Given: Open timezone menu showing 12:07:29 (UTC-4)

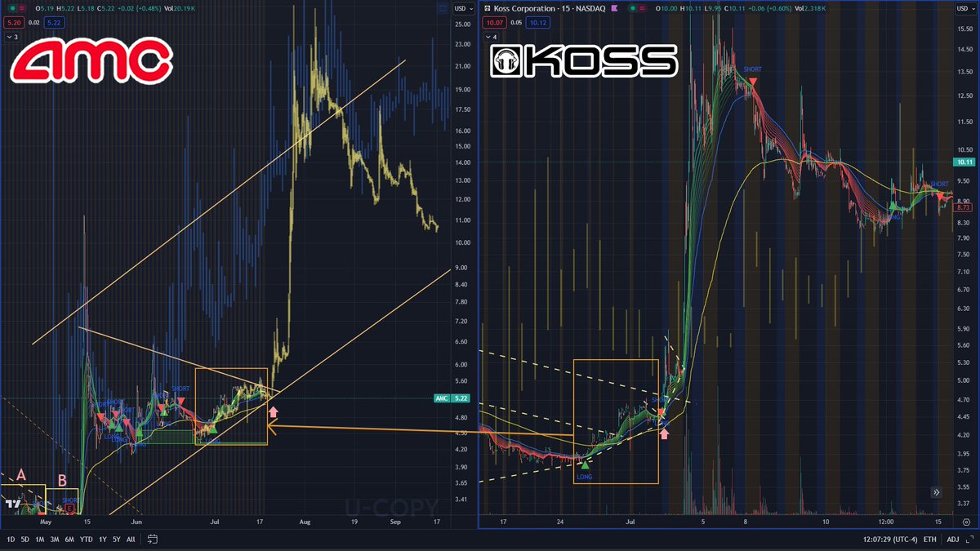Looking at the screenshot, I should (891, 540).
